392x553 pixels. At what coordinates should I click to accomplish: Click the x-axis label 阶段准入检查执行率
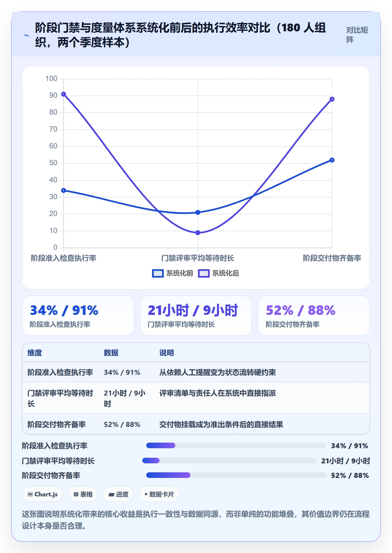click(x=64, y=258)
